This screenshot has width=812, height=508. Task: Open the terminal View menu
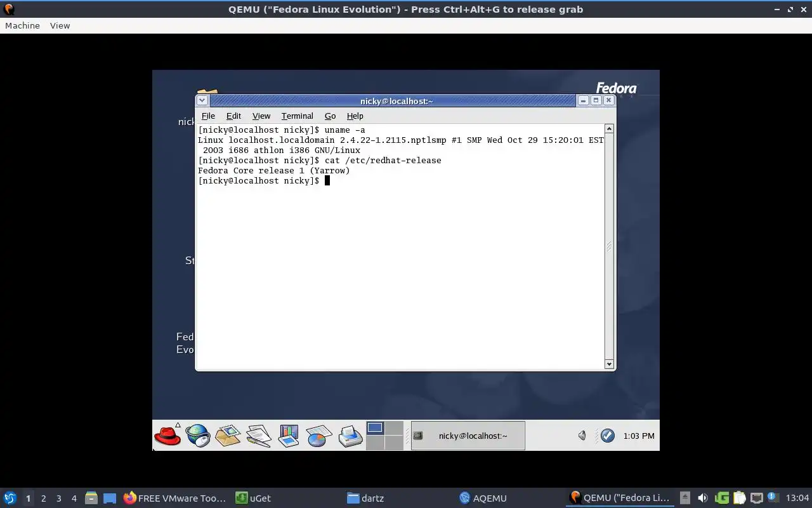tap(261, 116)
